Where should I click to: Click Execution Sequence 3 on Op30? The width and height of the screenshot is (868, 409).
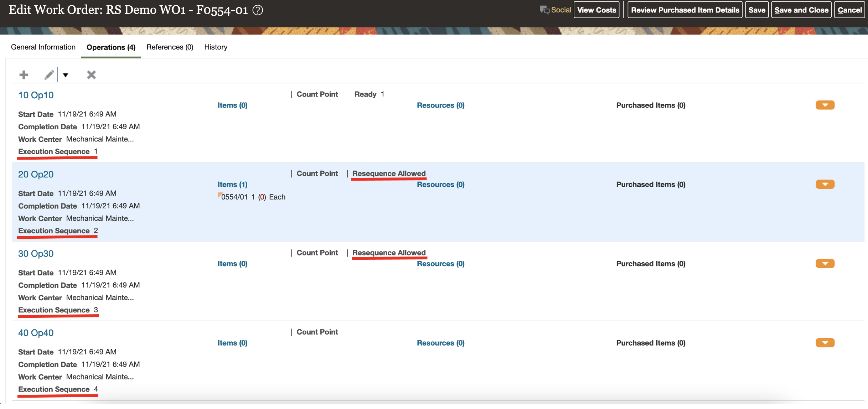pyautogui.click(x=58, y=310)
